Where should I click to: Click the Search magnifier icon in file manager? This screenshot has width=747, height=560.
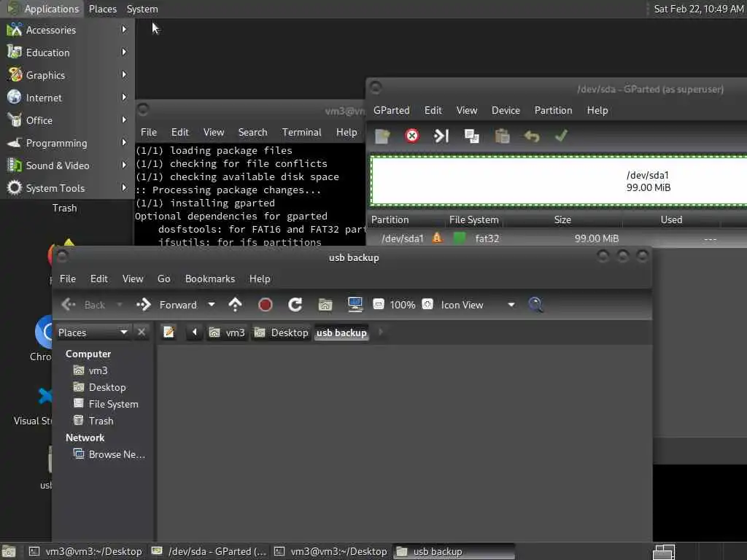pyautogui.click(x=535, y=305)
